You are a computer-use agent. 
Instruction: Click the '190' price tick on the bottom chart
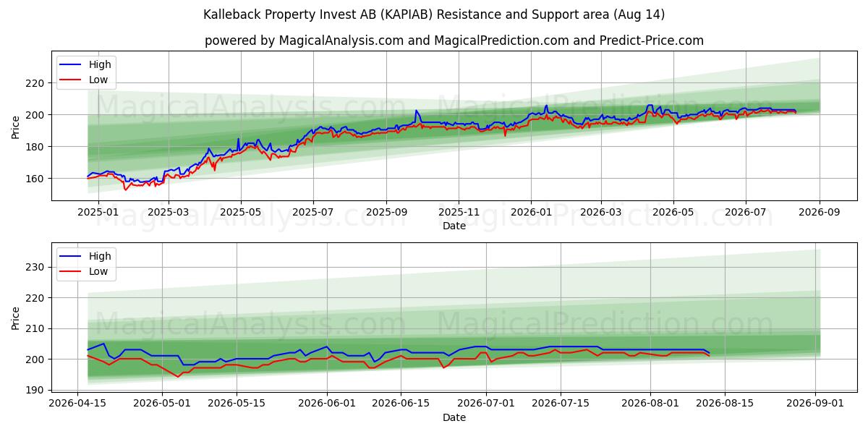coord(36,390)
